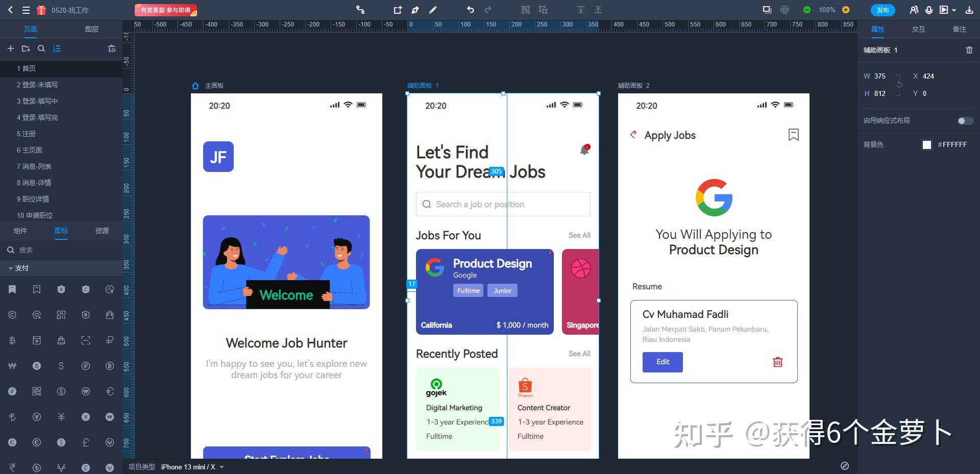The image size is (980, 474).
Task: Switch to the 图层 tab
Action: point(92,29)
